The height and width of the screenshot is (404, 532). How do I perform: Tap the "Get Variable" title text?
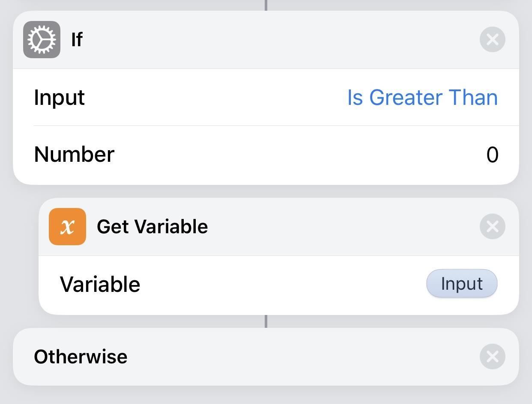pos(152,226)
